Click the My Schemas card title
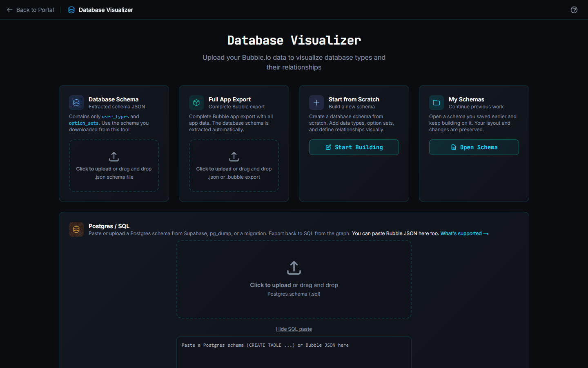 pos(466,99)
